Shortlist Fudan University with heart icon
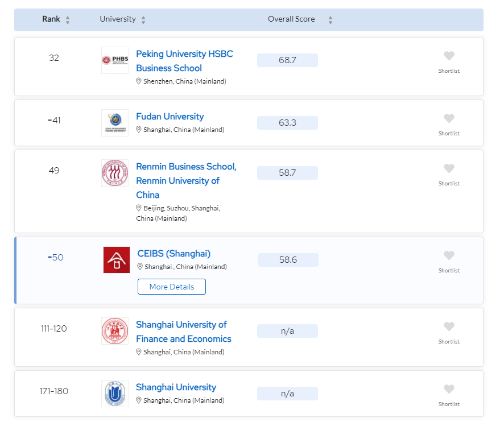This screenshot has height=426, width=504. [x=449, y=118]
